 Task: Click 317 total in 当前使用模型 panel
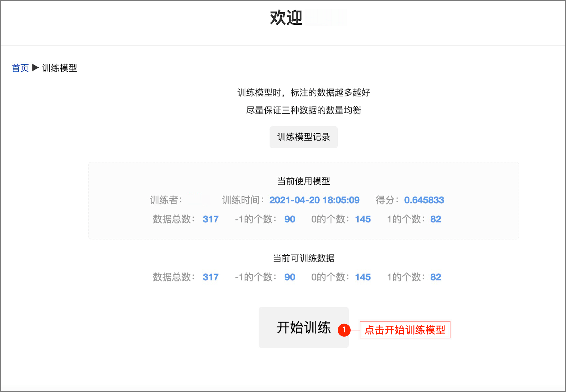pyautogui.click(x=211, y=219)
